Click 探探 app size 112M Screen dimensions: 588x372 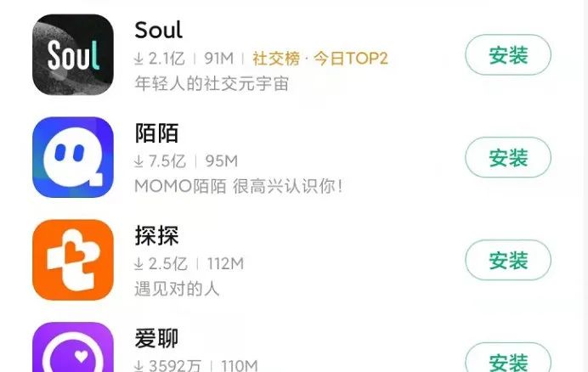(225, 263)
